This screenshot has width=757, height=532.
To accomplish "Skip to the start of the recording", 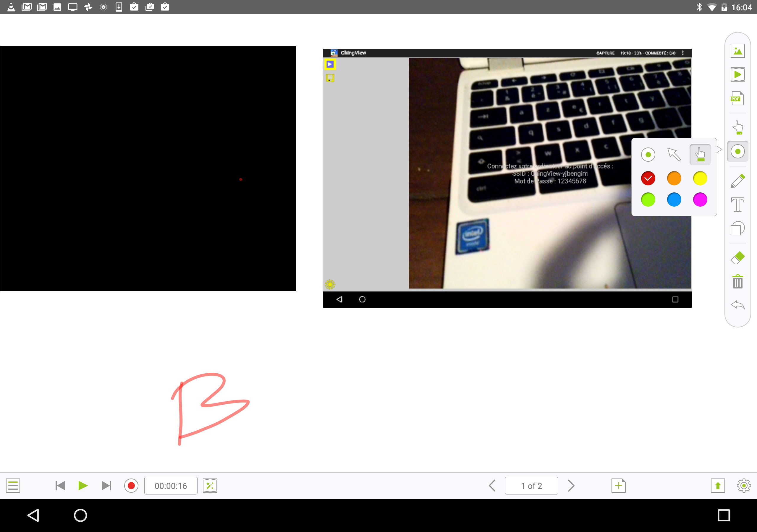I will (x=60, y=486).
